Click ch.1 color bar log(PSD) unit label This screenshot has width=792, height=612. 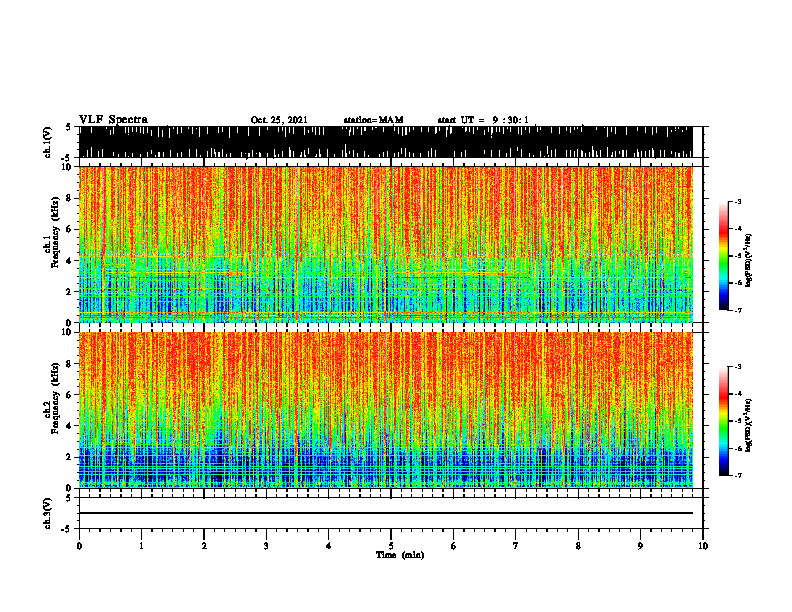tap(749, 261)
